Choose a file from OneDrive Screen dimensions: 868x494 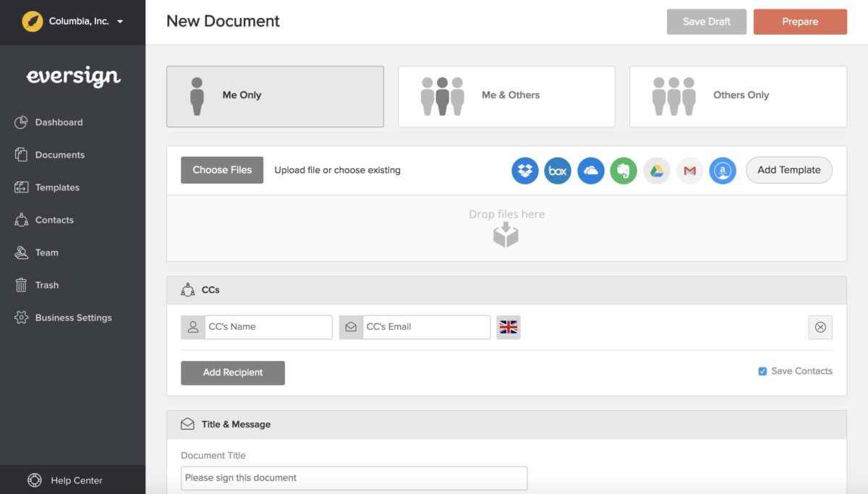pyautogui.click(x=590, y=170)
